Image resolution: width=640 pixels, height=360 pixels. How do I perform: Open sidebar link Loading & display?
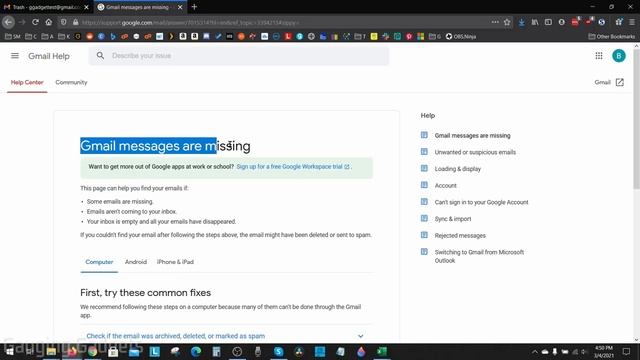tap(458, 169)
